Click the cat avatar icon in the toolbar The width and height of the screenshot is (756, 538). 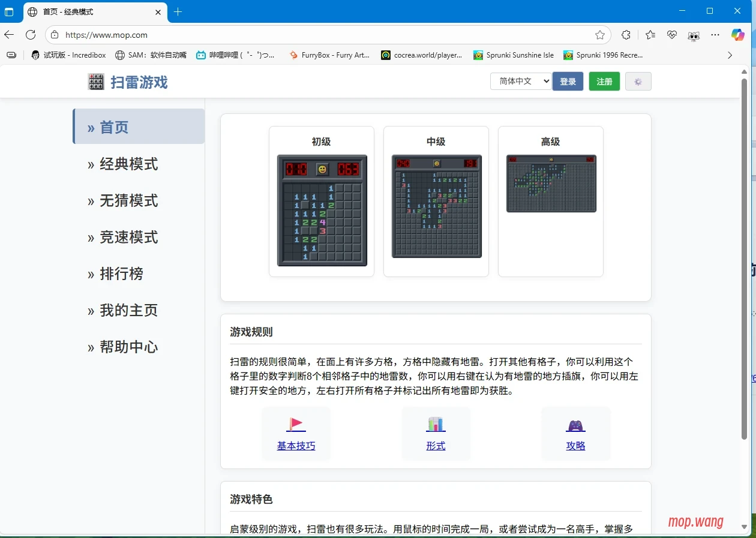point(694,35)
